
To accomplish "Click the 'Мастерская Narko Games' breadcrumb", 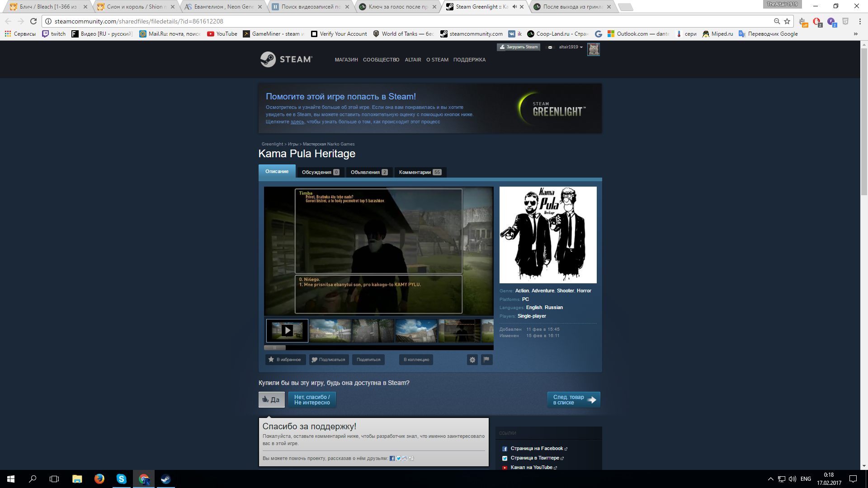I will click(329, 144).
